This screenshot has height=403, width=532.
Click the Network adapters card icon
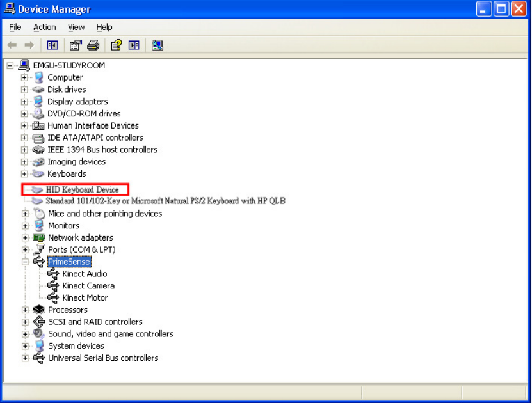click(39, 237)
